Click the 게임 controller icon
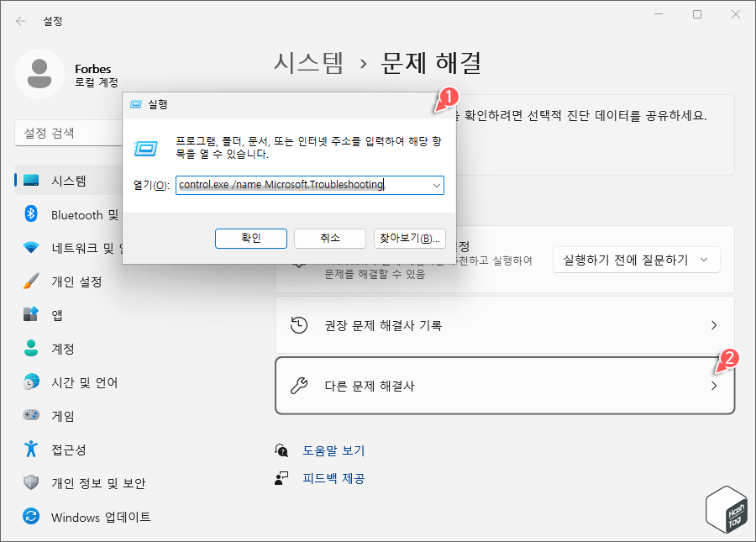 (32, 416)
